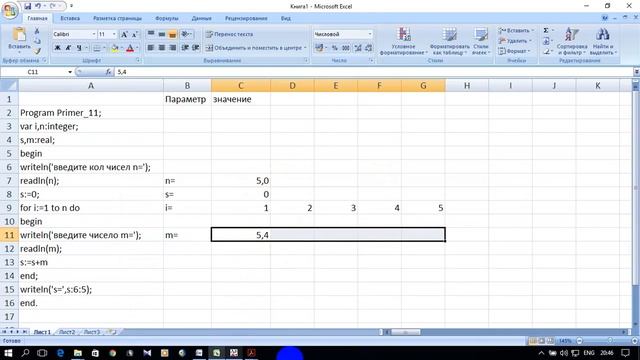The width and height of the screenshot is (640, 360).
Task: Click the Clear eraser icon
Action: click(x=546, y=51)
